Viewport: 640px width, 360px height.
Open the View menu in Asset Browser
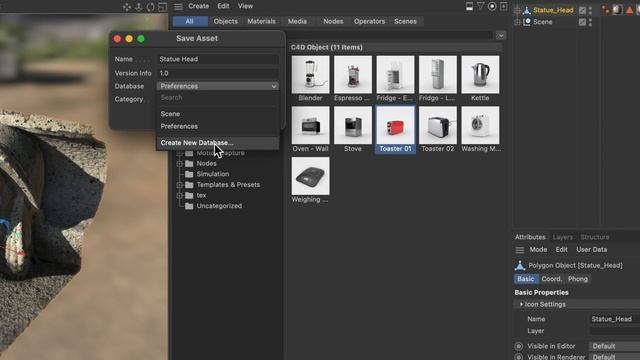click(x=245, y=6)
